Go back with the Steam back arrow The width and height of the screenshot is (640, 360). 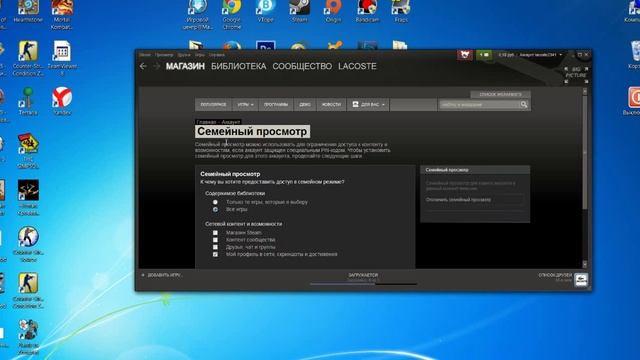point(143,66)
